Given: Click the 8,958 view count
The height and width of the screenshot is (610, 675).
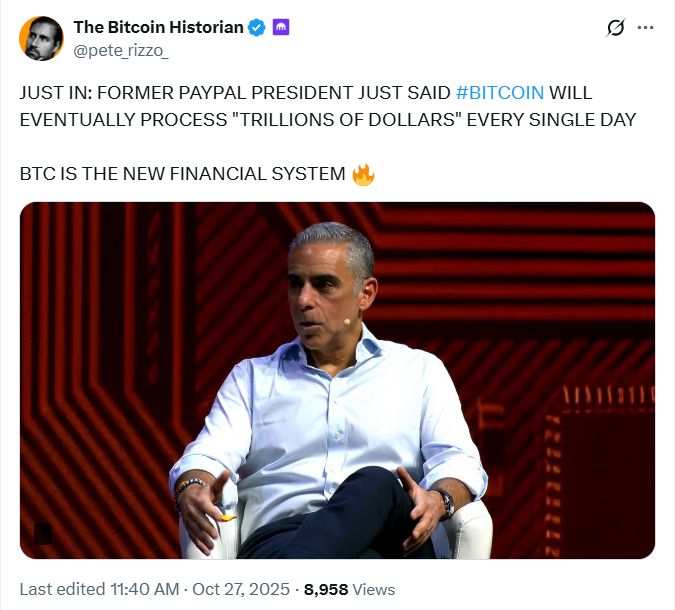Looking at the screenshot, I should pos(326,589).
